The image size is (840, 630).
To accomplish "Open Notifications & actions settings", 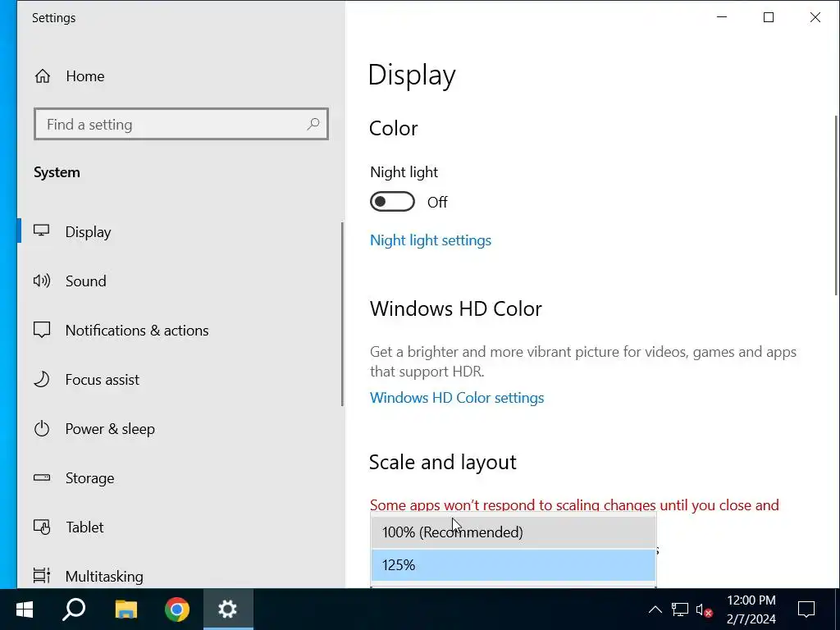I will (x=137, y=330).
